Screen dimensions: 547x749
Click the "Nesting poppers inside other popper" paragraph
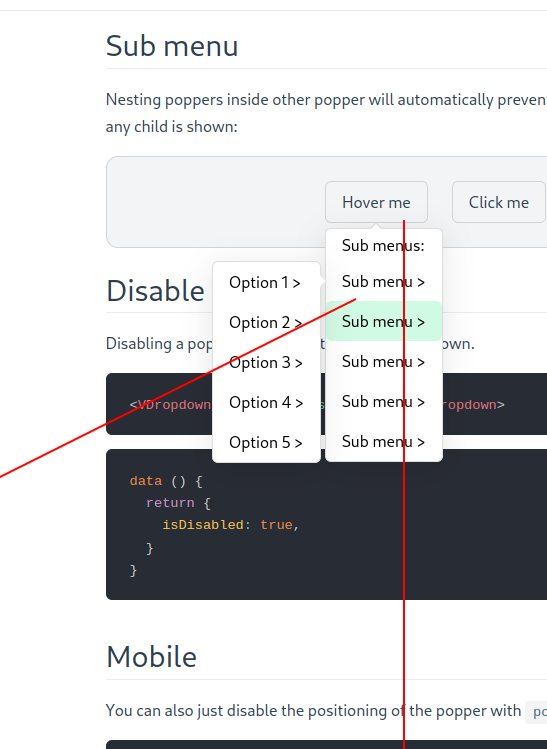(x=326, y=100)
